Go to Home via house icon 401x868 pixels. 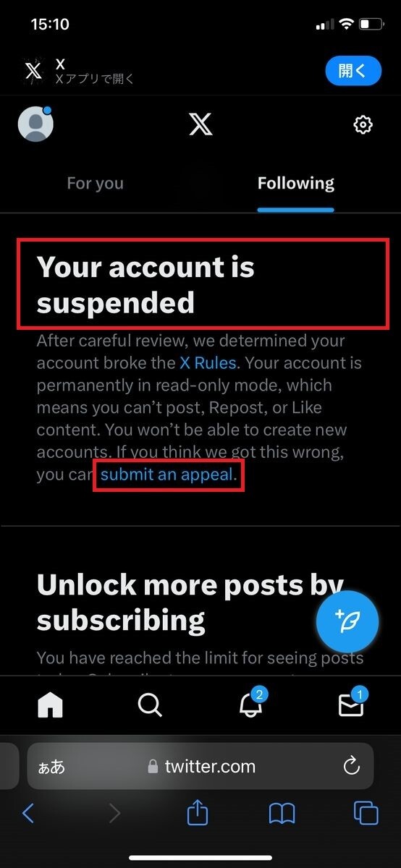[x=50, y=705]
